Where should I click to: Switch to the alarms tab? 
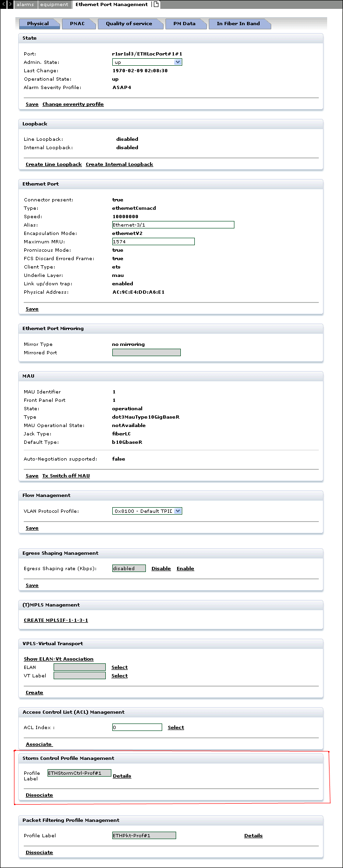[25, 5]
